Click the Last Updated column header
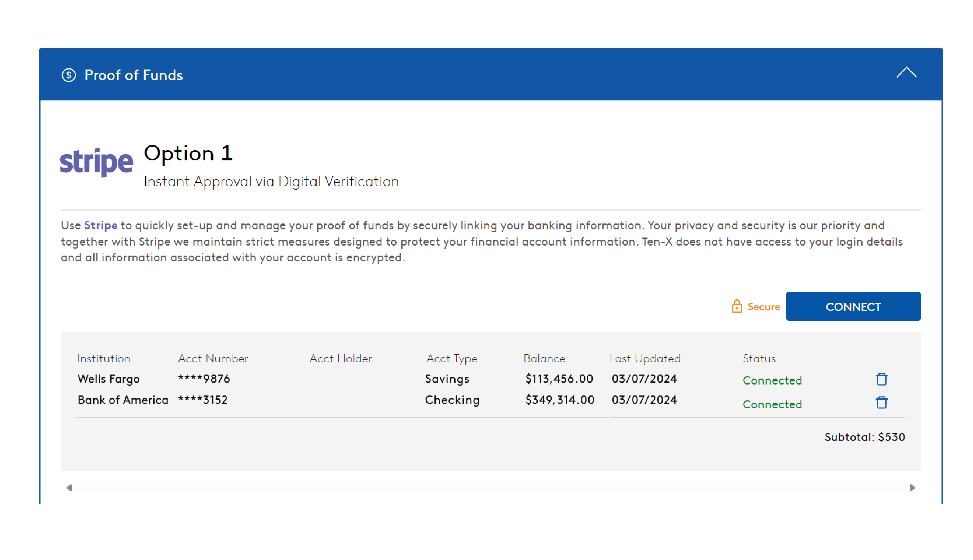 [645, 359]
